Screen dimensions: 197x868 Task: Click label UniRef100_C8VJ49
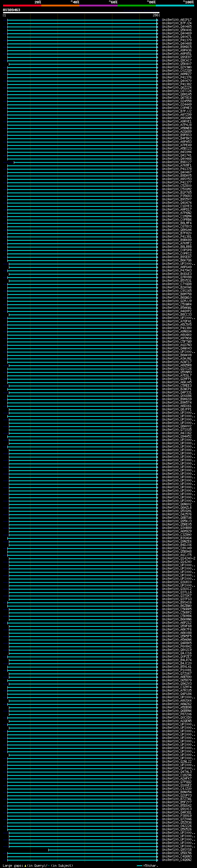tap(176, 548)
